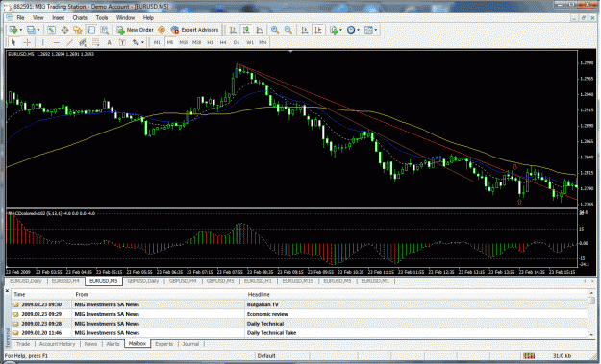Select the Text tool (A)
Image resolution: width=601 pixels, height=364 pixels.
click(110, 42)
